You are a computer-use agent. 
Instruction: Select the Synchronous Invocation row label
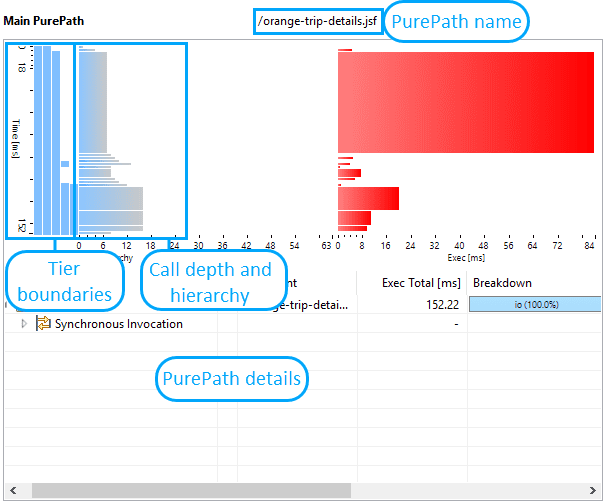tap(119, 324)
